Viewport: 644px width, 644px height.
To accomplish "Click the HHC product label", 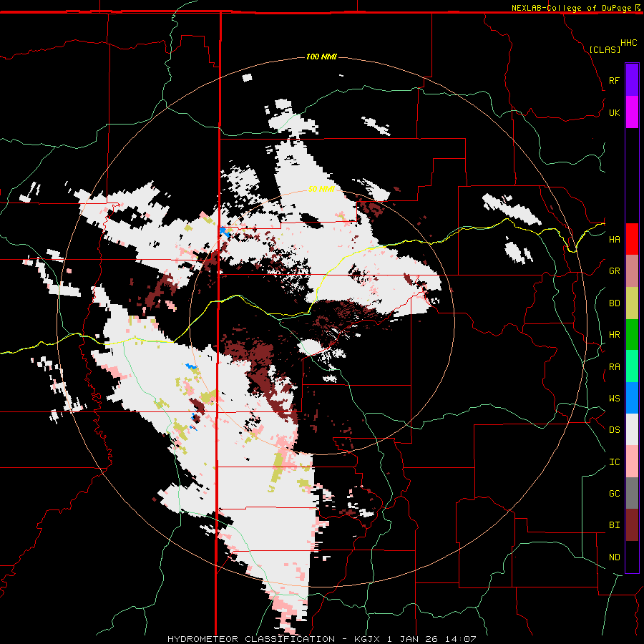I will [x=629, y=43].
